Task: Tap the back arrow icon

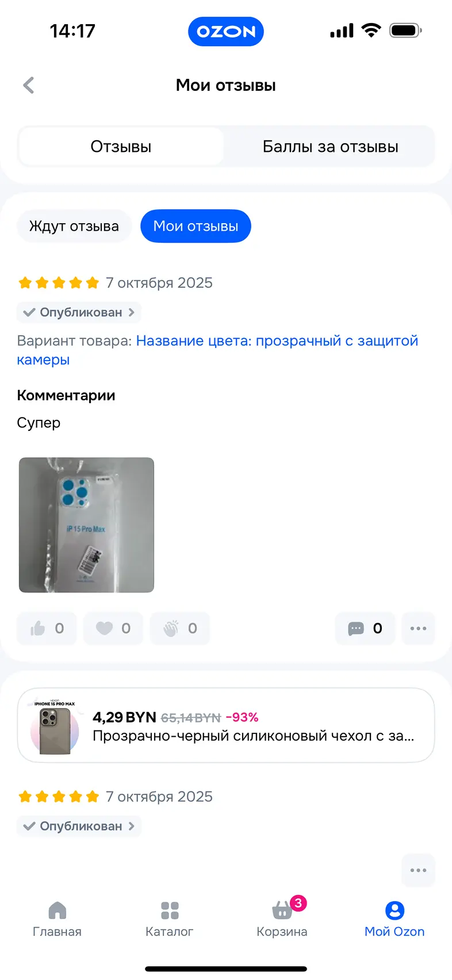Action: coord(29,85)
